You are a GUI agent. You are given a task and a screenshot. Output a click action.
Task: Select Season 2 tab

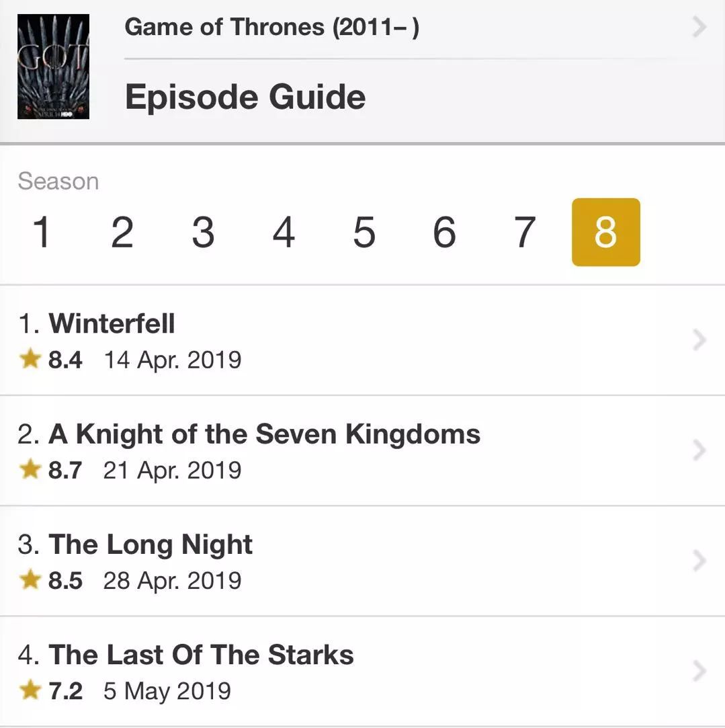point(122,233)
